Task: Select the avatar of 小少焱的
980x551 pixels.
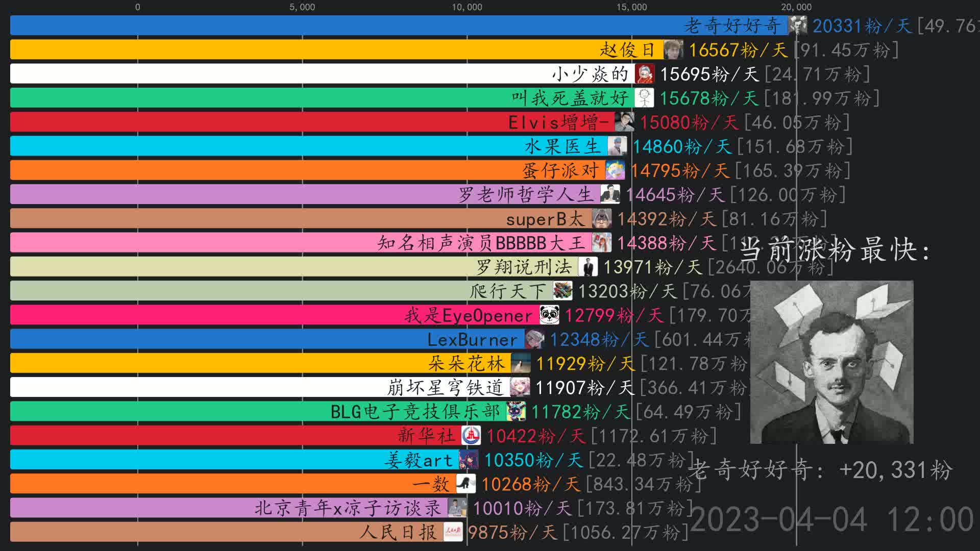Action: pos(645,74)
